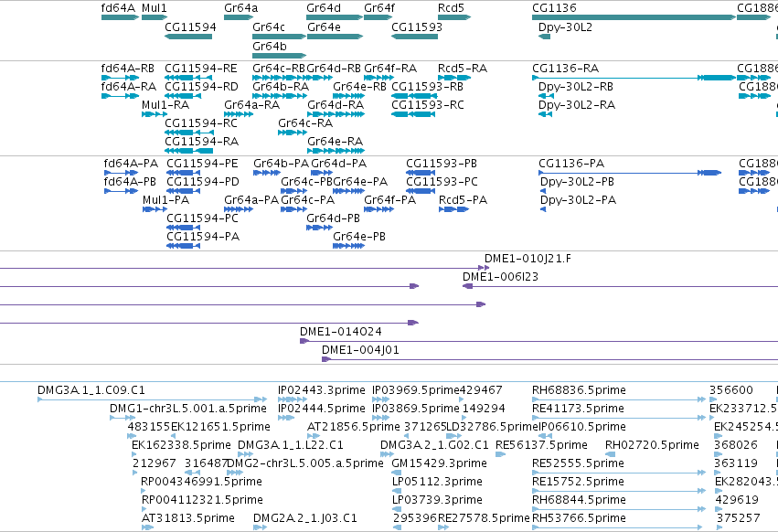778x532 pixels.
Task: Click transcript CG11594-RD
Action: (201, 86)
